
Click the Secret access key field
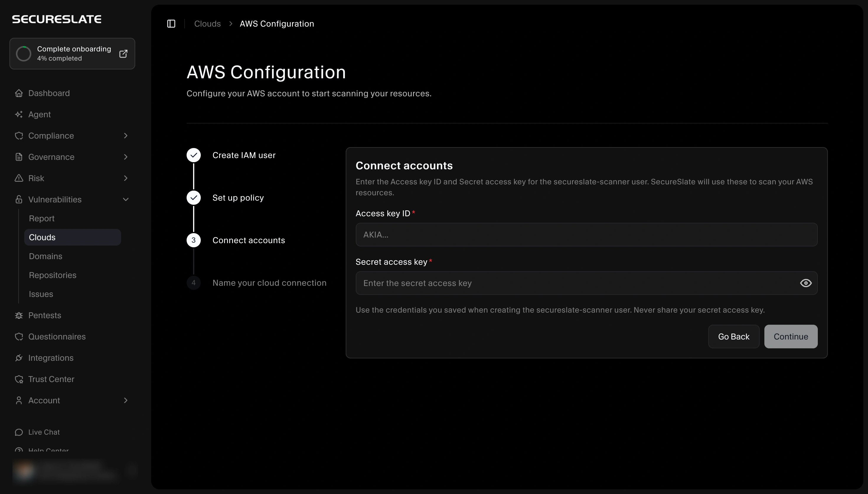tap(586, 283)
